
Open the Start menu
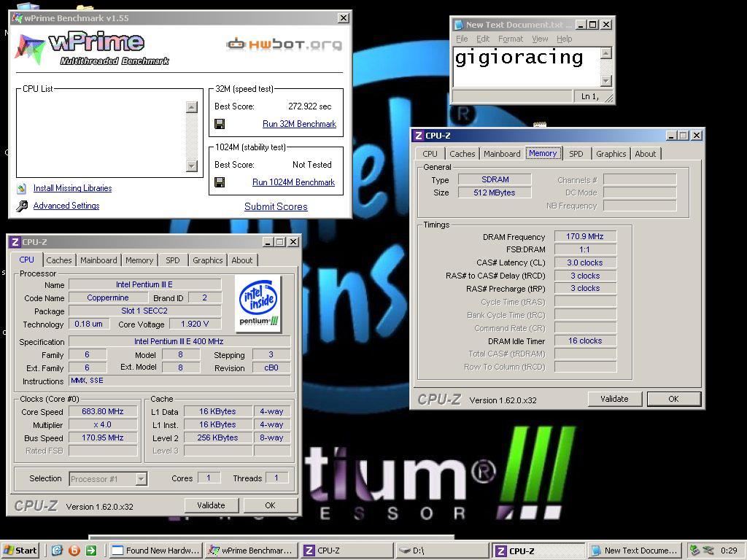coord(20,551)
